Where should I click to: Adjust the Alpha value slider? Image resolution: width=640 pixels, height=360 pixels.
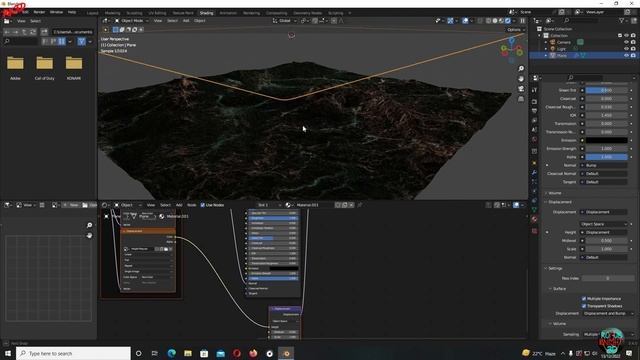click(607, 157)
